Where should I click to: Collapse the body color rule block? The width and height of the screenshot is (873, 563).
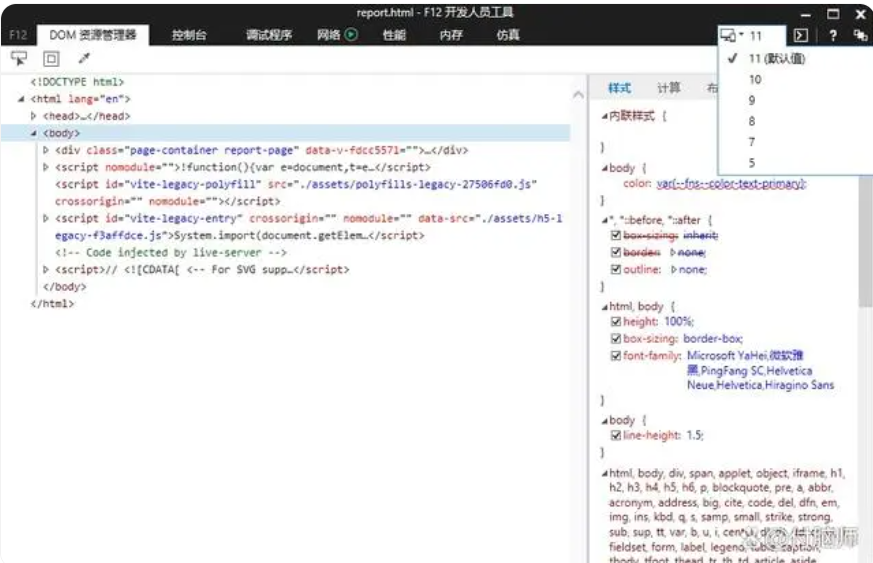point(605,168)
